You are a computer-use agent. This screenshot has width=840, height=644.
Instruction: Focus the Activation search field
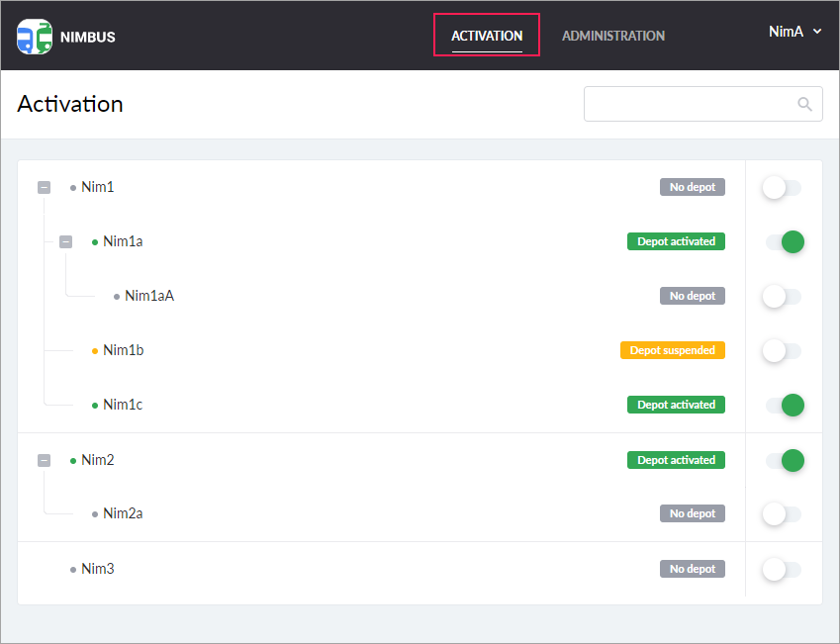(x=691, y=104)
